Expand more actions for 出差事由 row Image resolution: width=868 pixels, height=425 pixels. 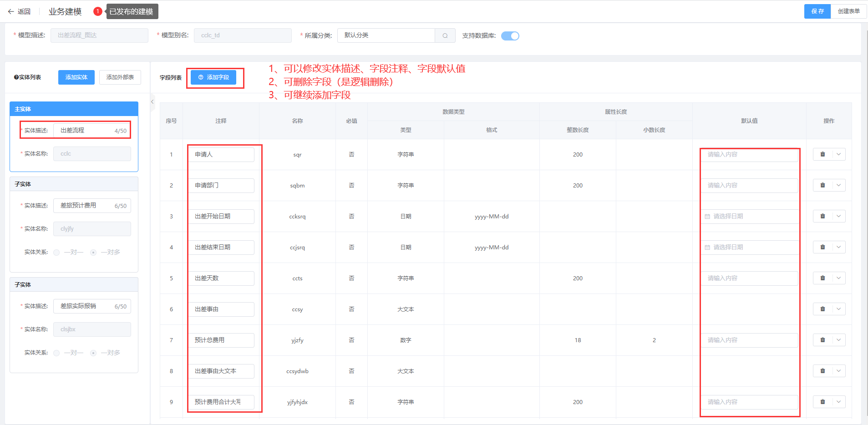(838, 309)
